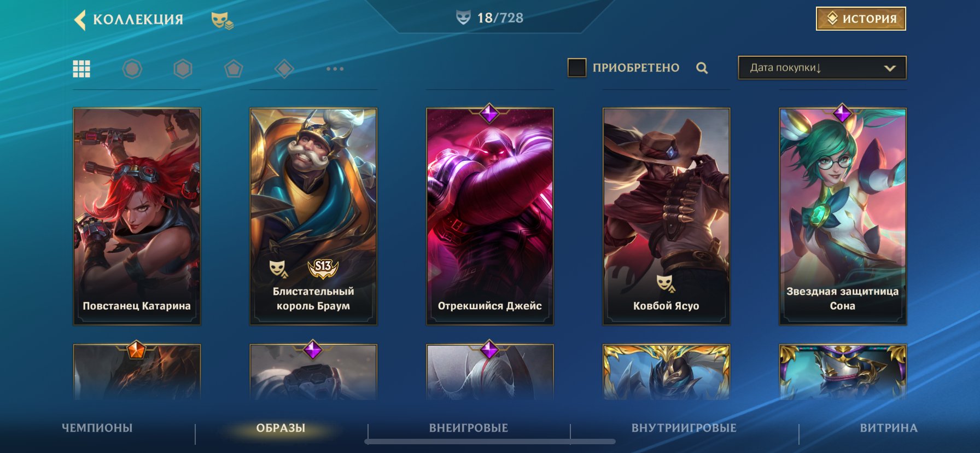Screen dimensions: 980x453
Task: Click the golden mask with coins icon
Action: [x=222, y=20]
